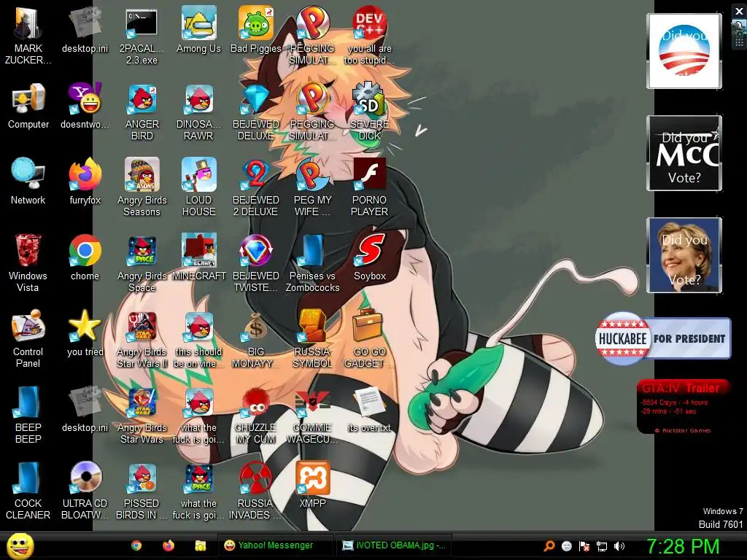Open the LOUD HOUSE shortcut
Image resolution: width=747 pixels, height=560 pixels.
coord(198,187)
